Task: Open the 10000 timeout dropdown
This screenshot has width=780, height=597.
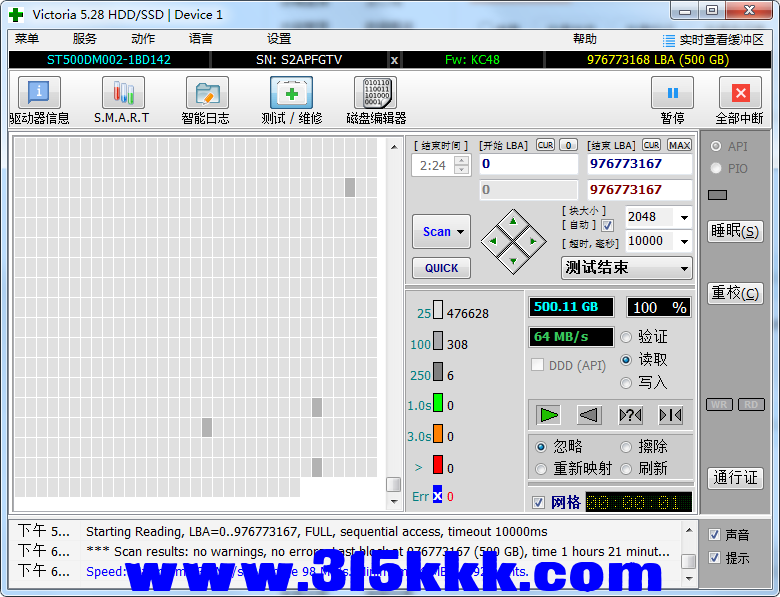Action: pos(684,242)
